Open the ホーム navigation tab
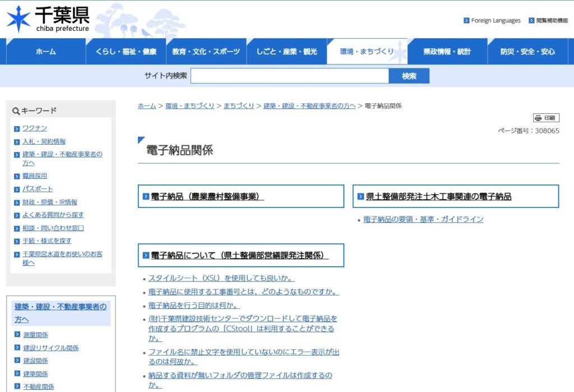 coord(45,52)
